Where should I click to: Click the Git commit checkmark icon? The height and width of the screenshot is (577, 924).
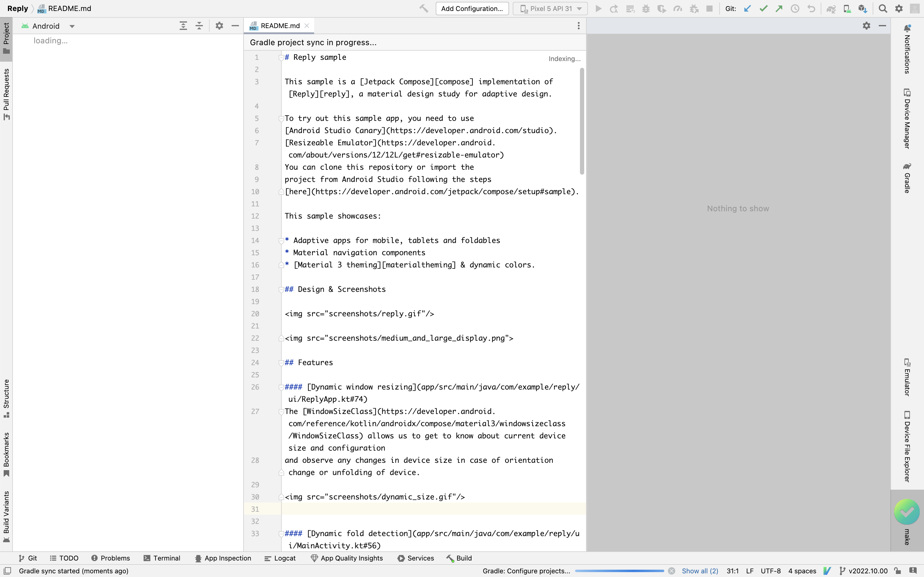point(763,9)
